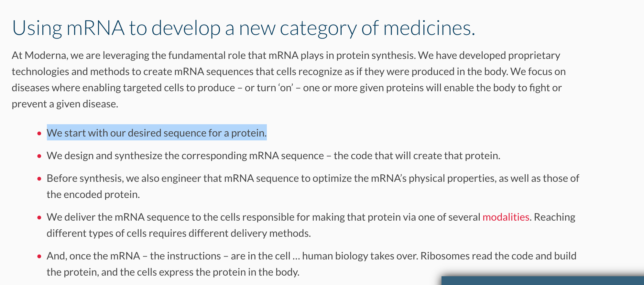Click the word "Moderna" in the intro paragraph

tap(46, 56)
